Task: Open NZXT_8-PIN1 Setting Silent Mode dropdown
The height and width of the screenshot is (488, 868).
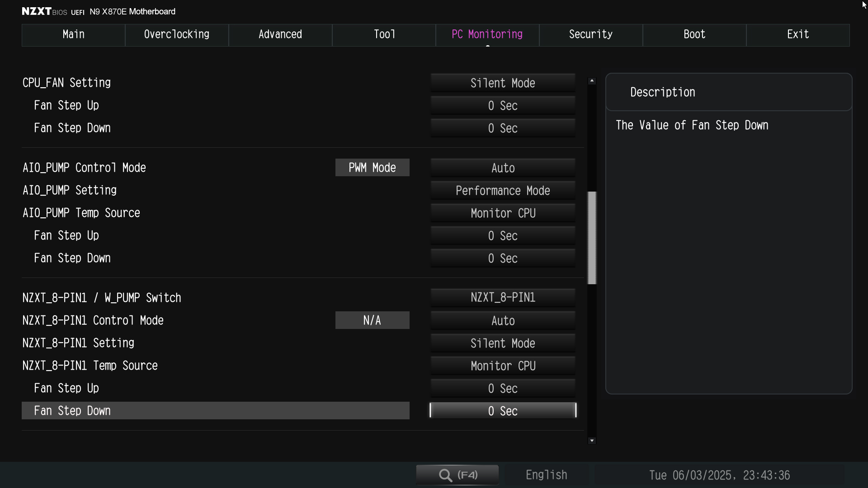Action: [503, 343]
